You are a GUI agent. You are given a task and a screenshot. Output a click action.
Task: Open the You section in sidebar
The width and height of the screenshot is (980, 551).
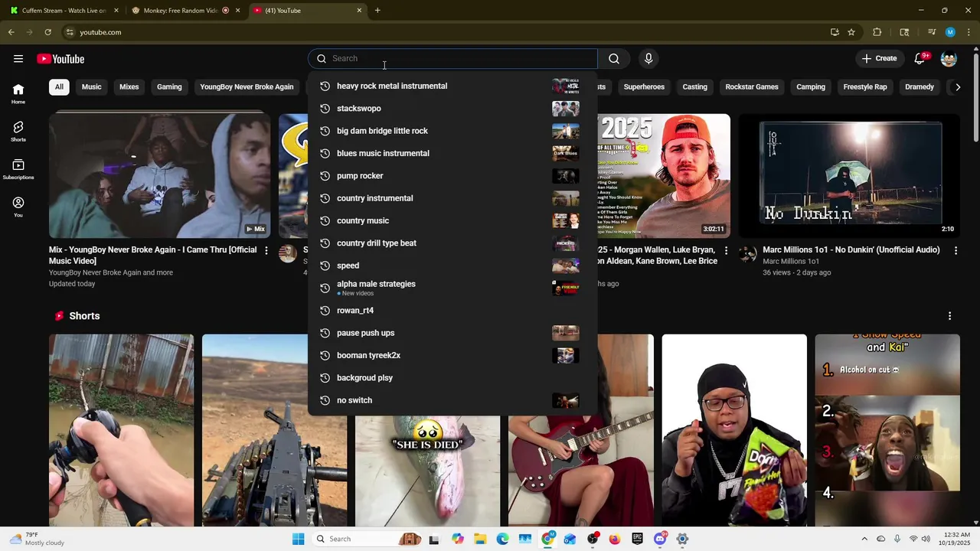click(18, 207)
